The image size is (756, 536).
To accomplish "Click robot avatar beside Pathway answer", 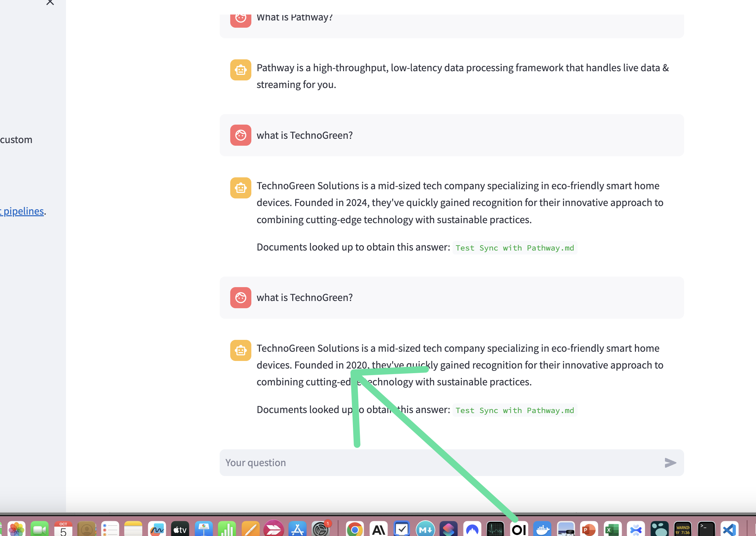I will (x=240, y=70).
